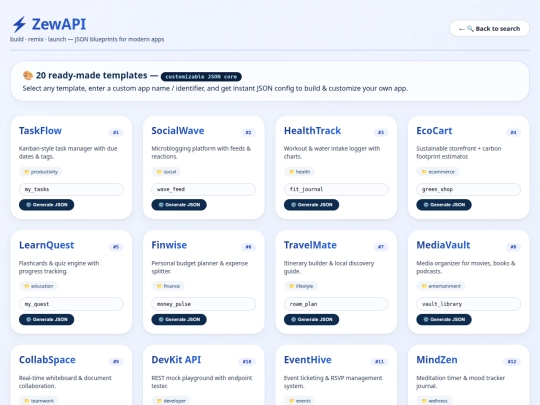
Task: Edit the my_quest identifier field
Action: point(71,304)
